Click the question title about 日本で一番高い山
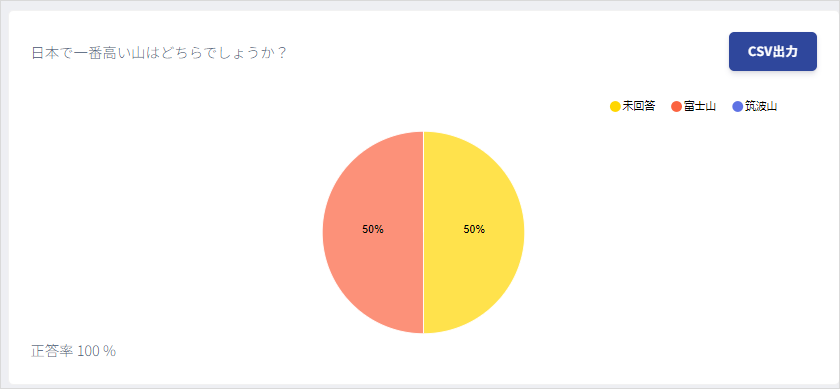The width and height of the screenshot is (840, 389). point(159,53)
